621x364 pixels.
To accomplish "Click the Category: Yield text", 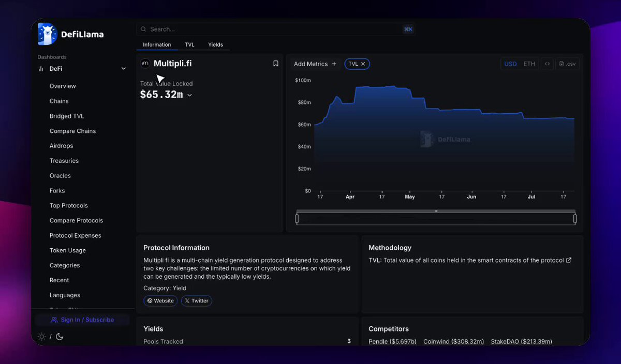I will (x=165, y=288).
